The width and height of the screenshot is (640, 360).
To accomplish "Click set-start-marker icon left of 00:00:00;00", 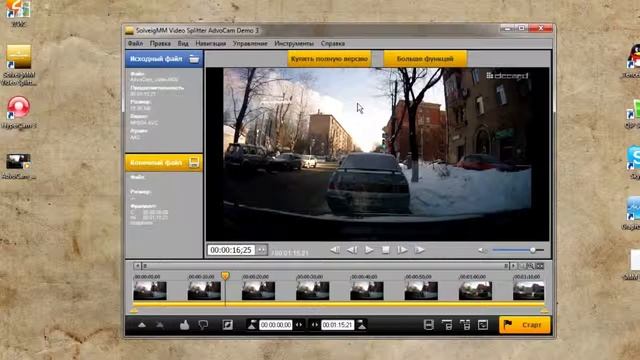I will pyautogui.click(x=252, y=325).
